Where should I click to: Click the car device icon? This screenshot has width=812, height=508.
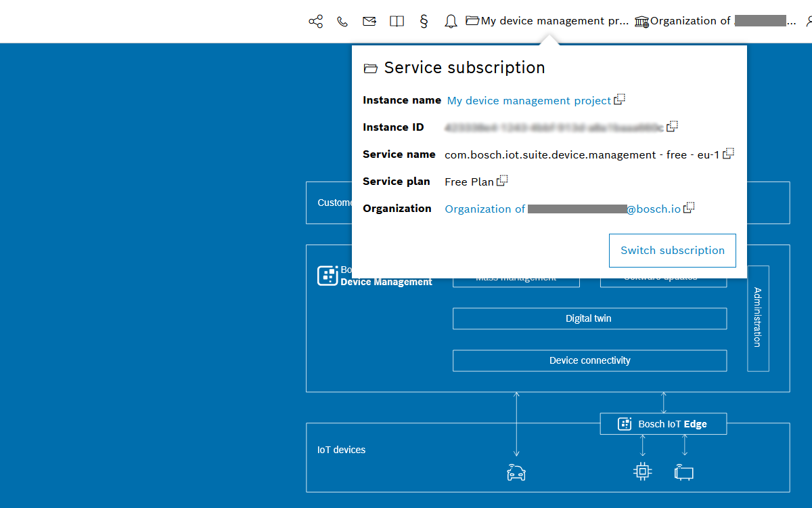[516, 473]
